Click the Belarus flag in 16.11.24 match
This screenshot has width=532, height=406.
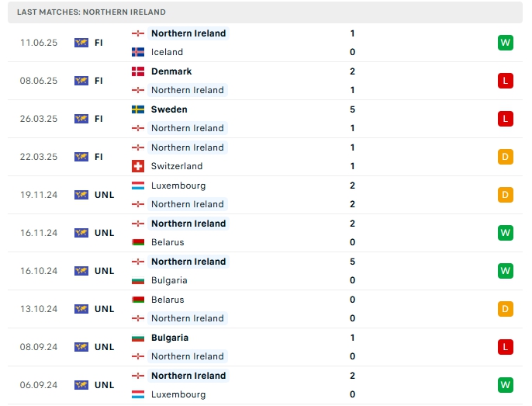click(138, 242)
